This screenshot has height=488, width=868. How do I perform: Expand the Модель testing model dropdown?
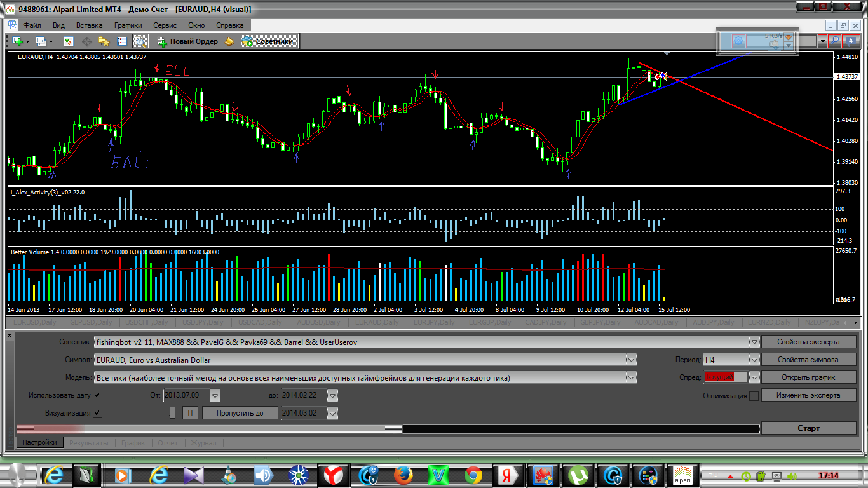pos(631,377)
